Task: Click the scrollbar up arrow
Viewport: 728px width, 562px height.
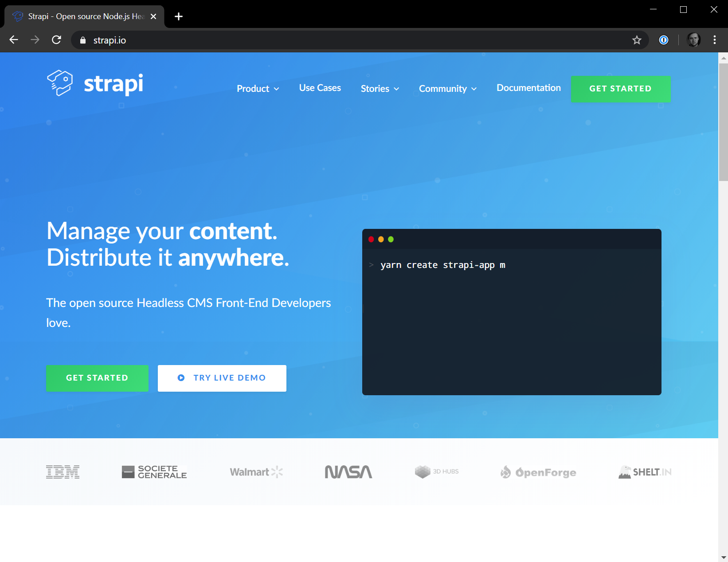Action: pos(723,58)
